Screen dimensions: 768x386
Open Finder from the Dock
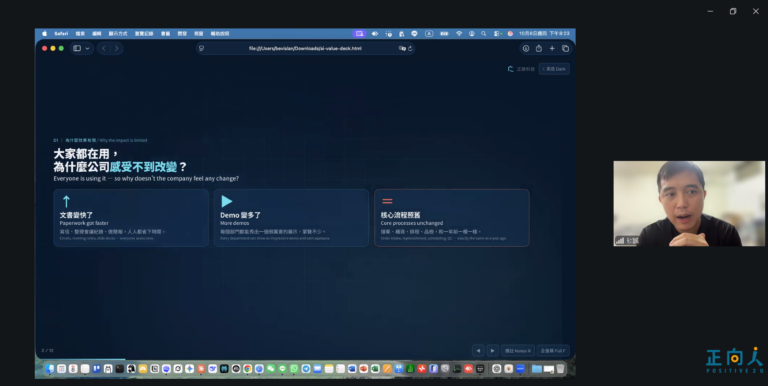point(50,368)
